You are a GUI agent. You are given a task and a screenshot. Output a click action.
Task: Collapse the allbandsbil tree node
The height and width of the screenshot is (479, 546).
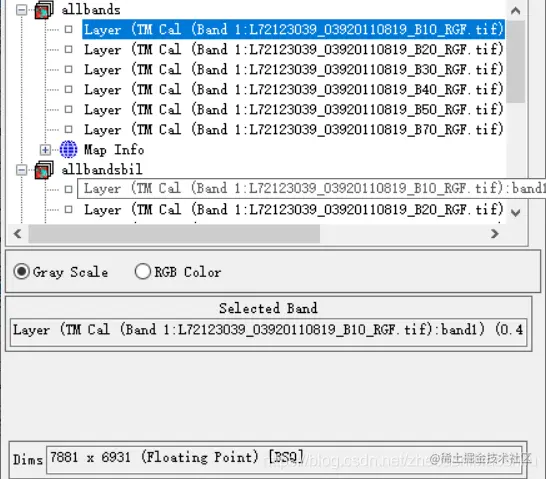[x=22, y=170]
